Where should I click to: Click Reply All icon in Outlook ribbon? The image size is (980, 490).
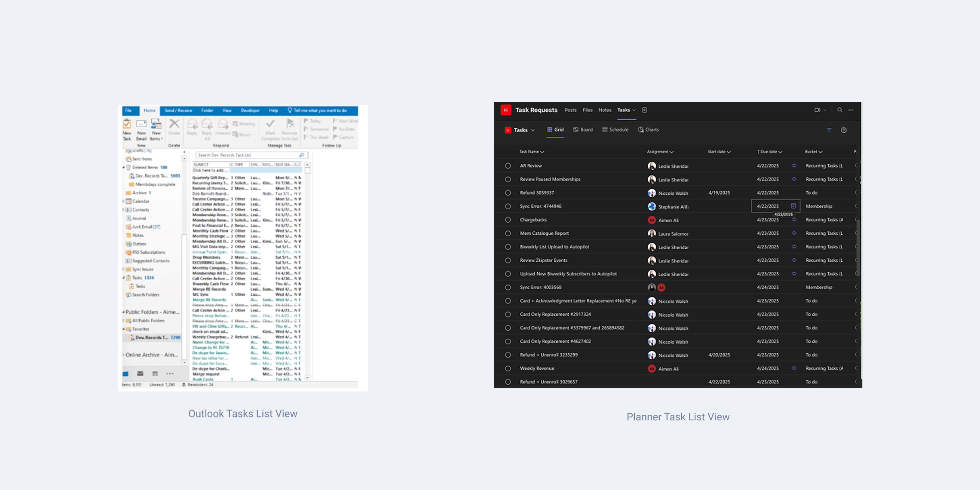207,125
